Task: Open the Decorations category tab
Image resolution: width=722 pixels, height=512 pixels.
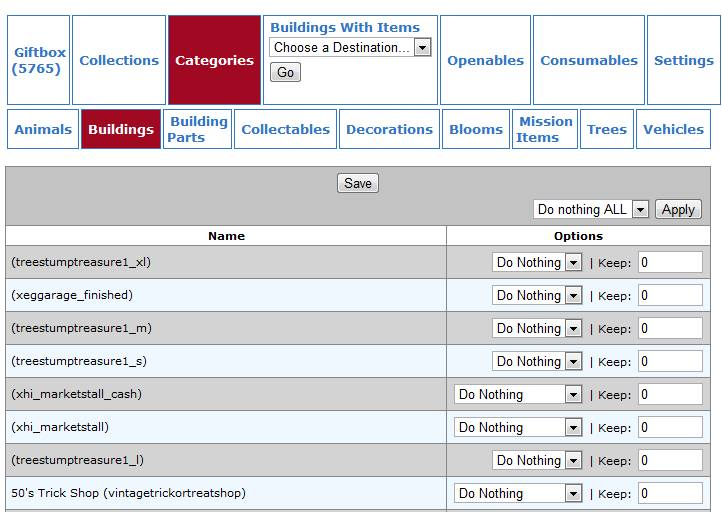Action: click(x=389, y=129)
